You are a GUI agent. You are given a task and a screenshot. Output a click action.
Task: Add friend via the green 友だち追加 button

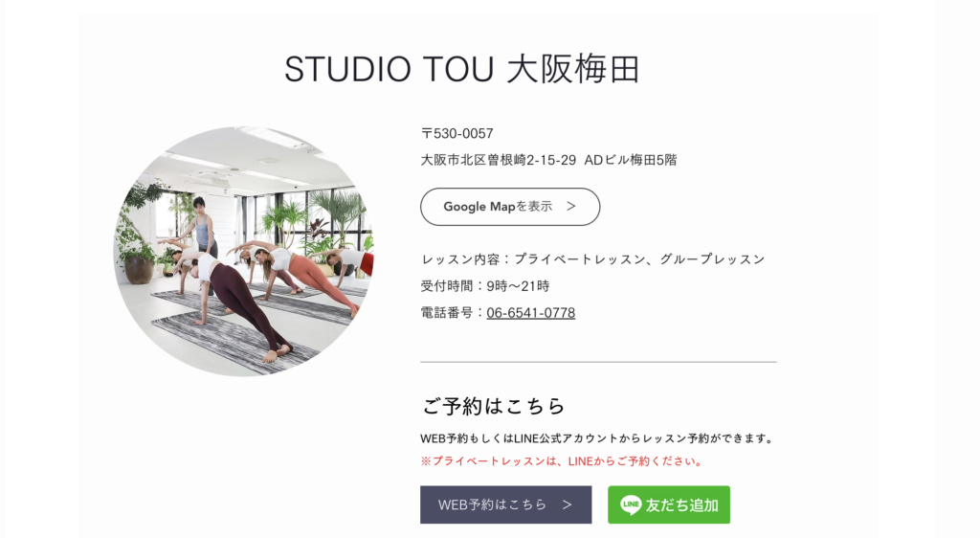point(669,504)
